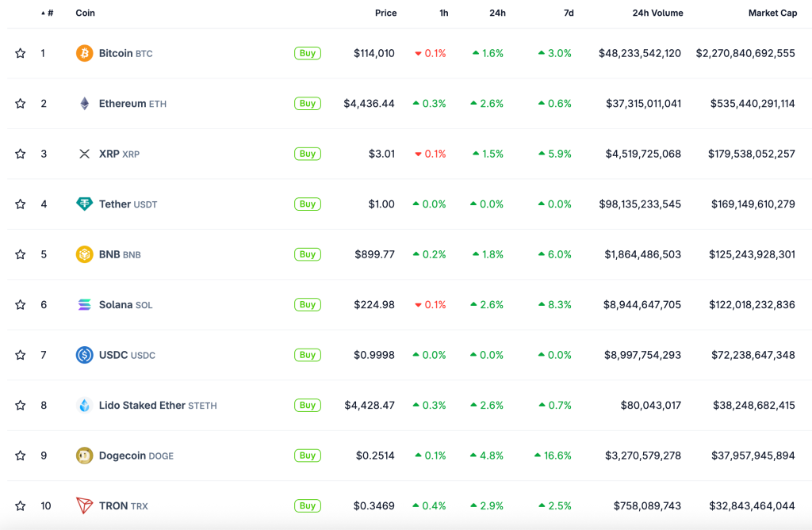Click the XRP logo icon
Screen dimensions: 812x530
(84, 154)
